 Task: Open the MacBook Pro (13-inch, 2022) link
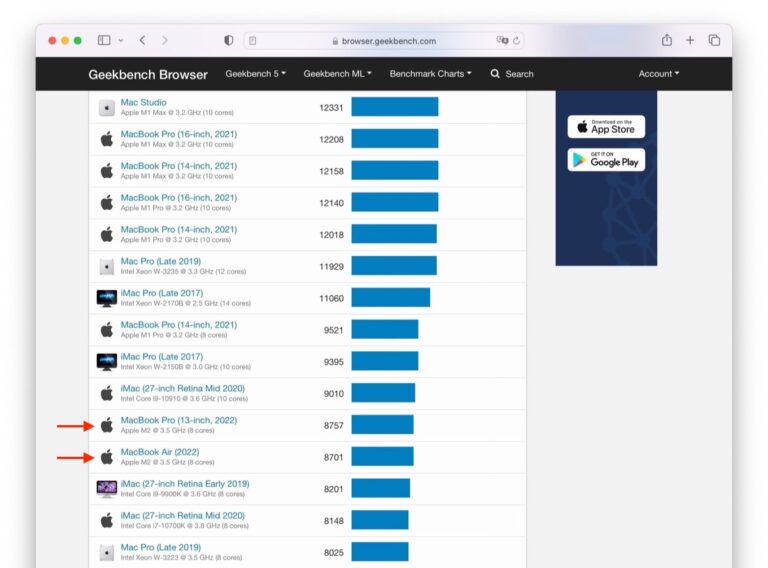pos(178,420)
